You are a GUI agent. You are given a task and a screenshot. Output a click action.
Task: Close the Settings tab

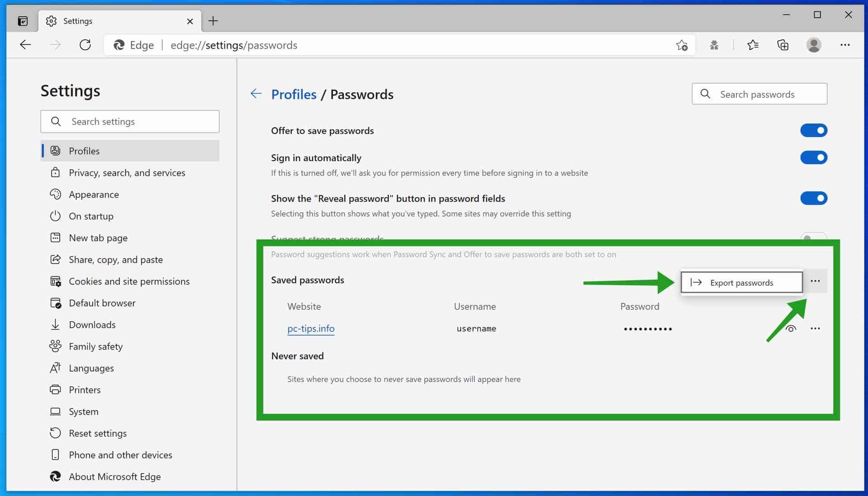pos(190,21)
